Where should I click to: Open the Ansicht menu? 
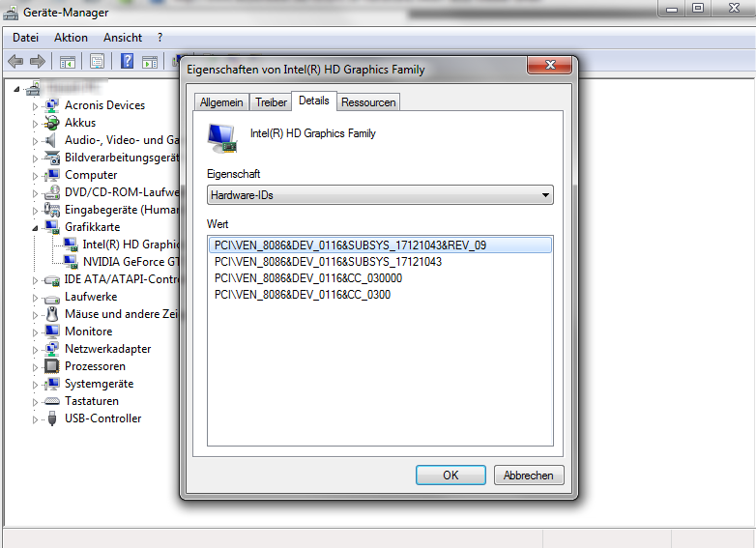point(123,38)
